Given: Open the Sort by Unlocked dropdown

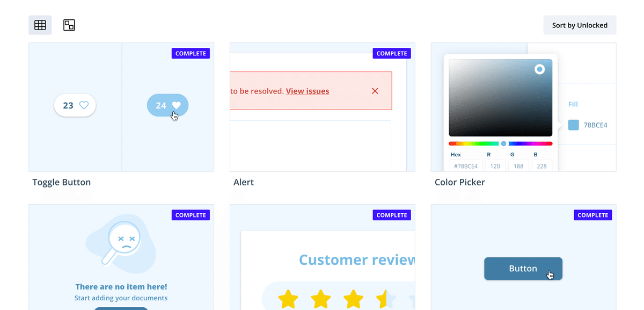Looking at the screenshot, I should (580, 25).
